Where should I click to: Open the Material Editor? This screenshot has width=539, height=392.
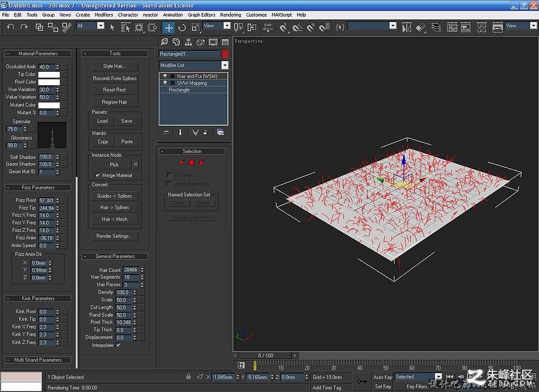481,27
